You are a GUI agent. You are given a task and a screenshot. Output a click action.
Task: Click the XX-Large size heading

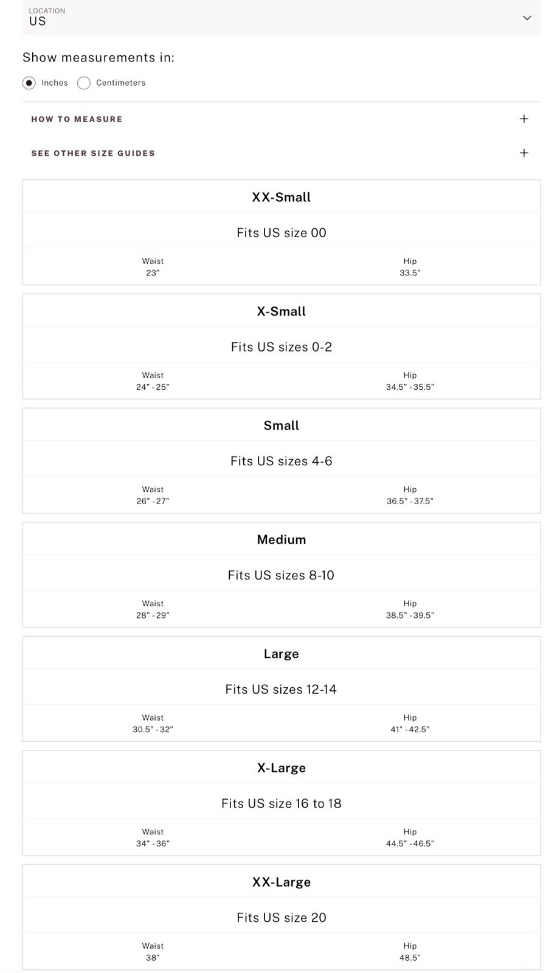tap(282, 882)
